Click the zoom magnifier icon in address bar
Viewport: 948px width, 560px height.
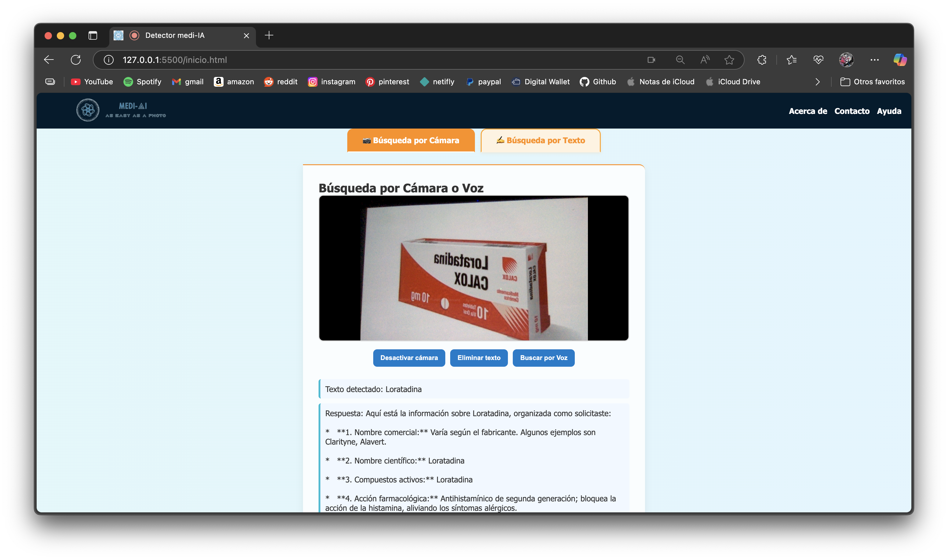tap(680, 60)
